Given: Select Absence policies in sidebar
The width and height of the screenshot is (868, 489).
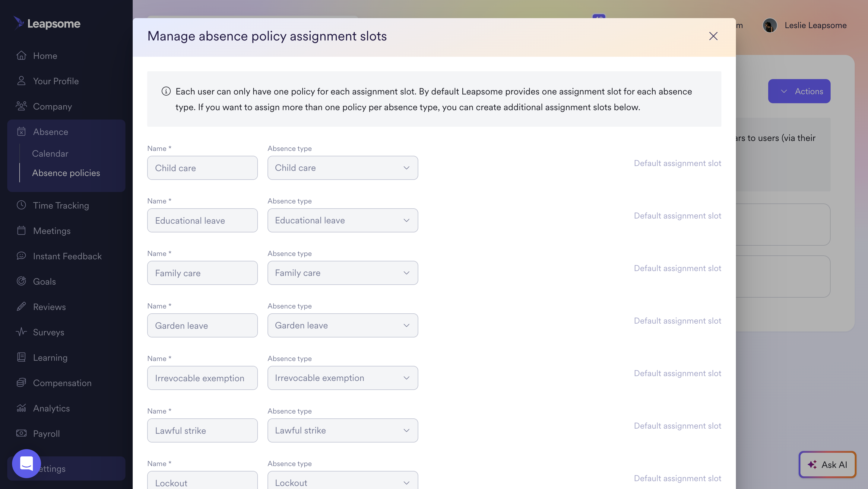Looking at the screenshot, I should tap(66, 173).
